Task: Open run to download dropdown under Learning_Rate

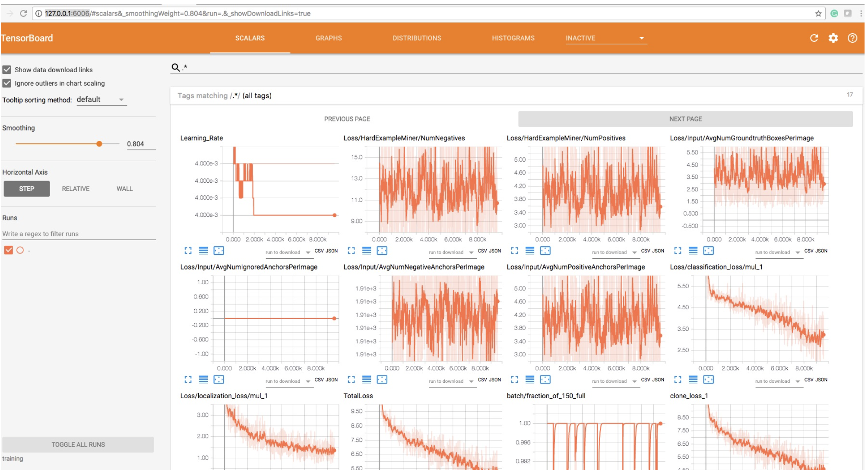Action: [x=288, y=252]
